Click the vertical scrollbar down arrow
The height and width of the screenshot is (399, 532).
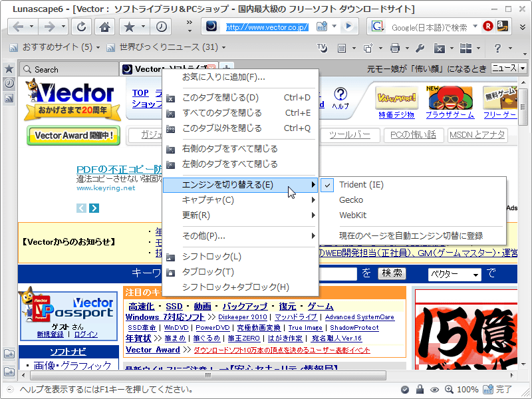coord(523,364)
